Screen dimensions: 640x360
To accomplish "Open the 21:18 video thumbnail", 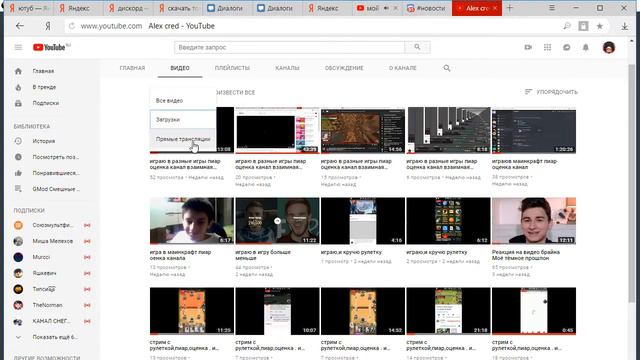I will tap(449, 311).
